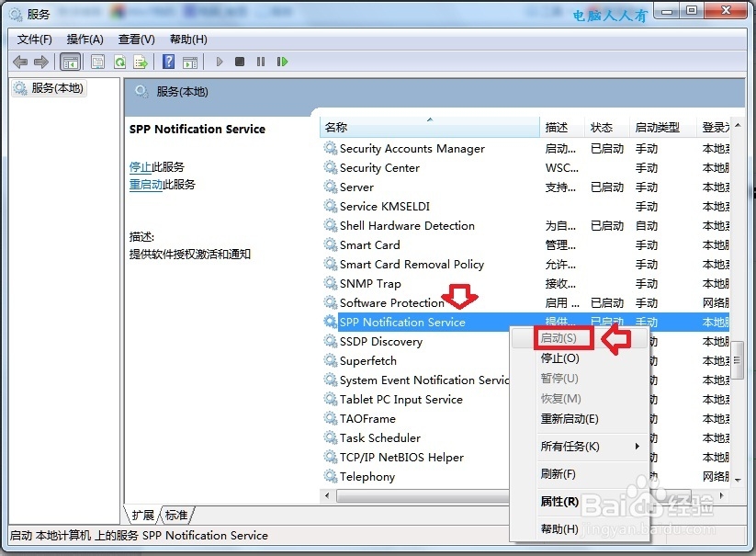Image resolution: width=756 pixels, height=556 pixels.
Task: Click the Restart Service toolbar icon
Action: pyautogui.click(x=282, y=61)
